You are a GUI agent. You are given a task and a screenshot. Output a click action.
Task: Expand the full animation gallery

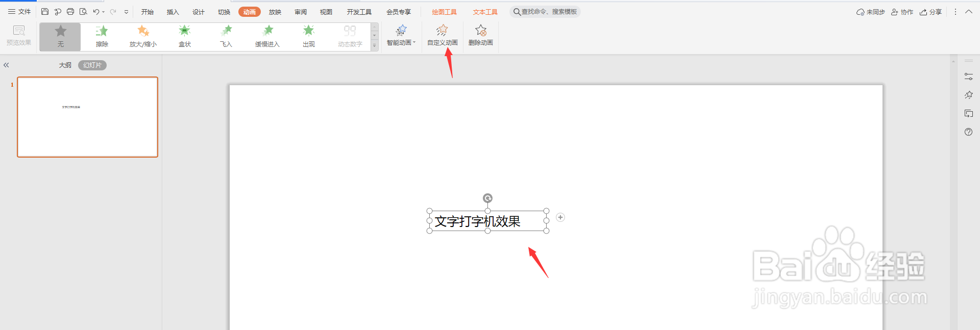coord(374,46)
